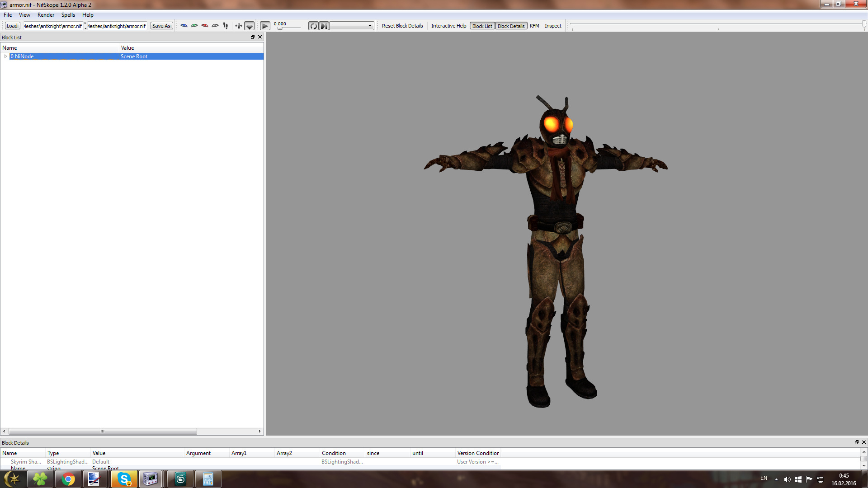Viewport: 868px width, 488px height.
Task: Open the Start menu moon-star icon
Action: 12,479
